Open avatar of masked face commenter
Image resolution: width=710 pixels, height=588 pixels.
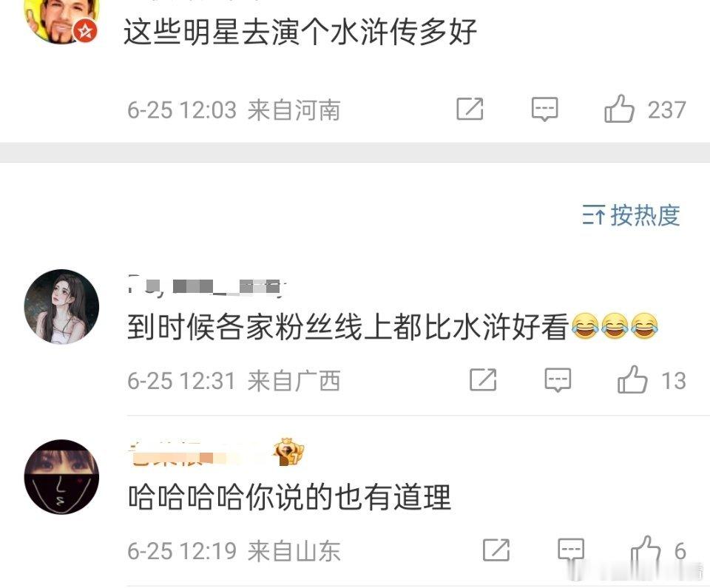pos(61,476)
